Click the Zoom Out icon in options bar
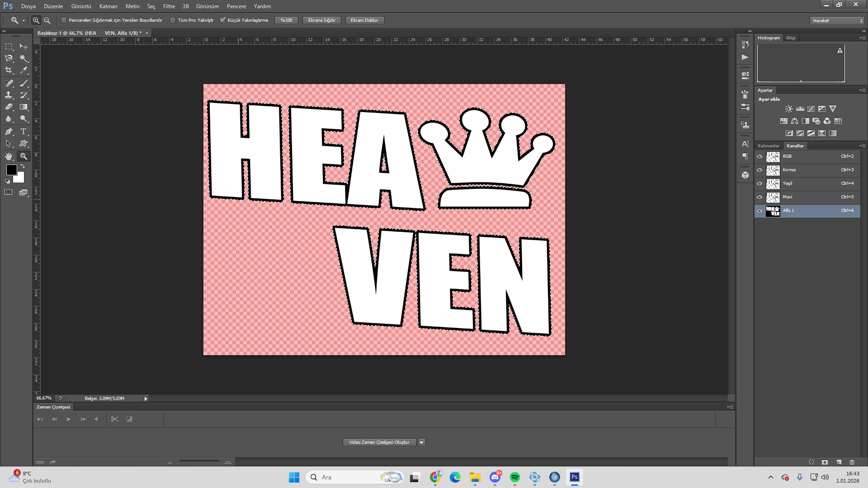 point(47,20)
